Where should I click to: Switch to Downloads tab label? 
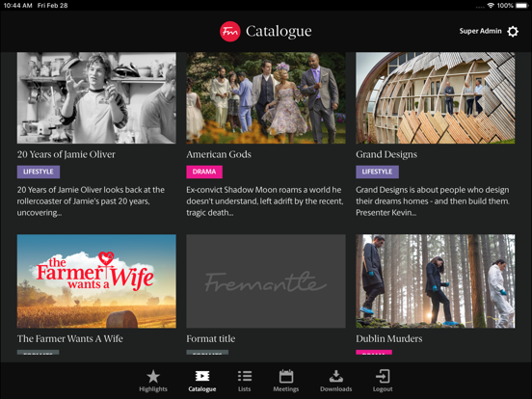(336, 389)
